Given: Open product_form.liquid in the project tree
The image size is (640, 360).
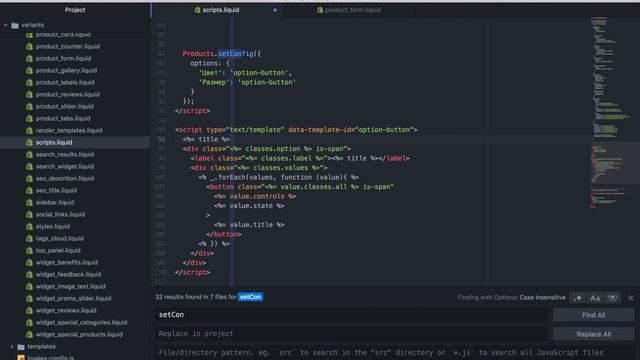Looking at the screenshot, I should (x=63, y=58).
